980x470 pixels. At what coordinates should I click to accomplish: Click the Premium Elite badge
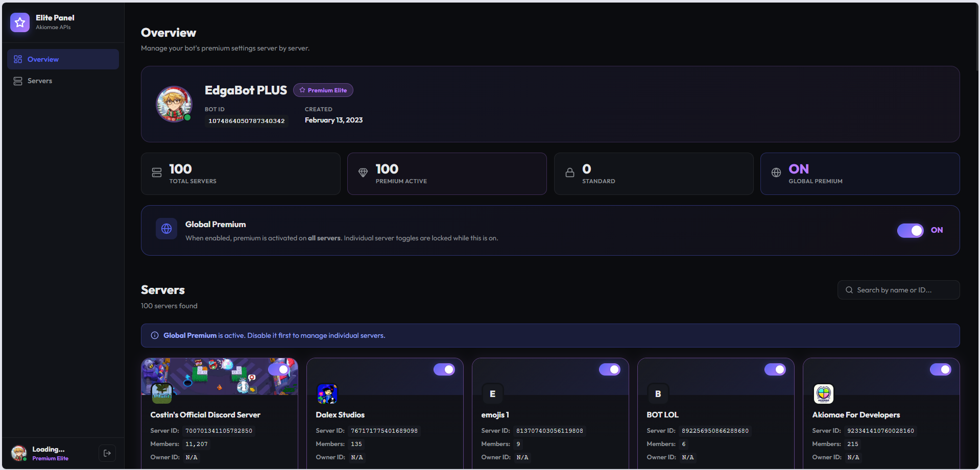click(323, 90)
